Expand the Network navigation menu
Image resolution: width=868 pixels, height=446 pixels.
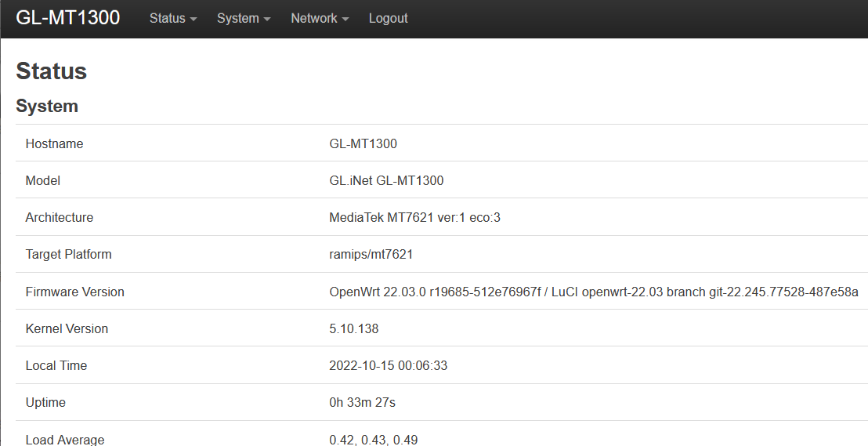[320, 18]
